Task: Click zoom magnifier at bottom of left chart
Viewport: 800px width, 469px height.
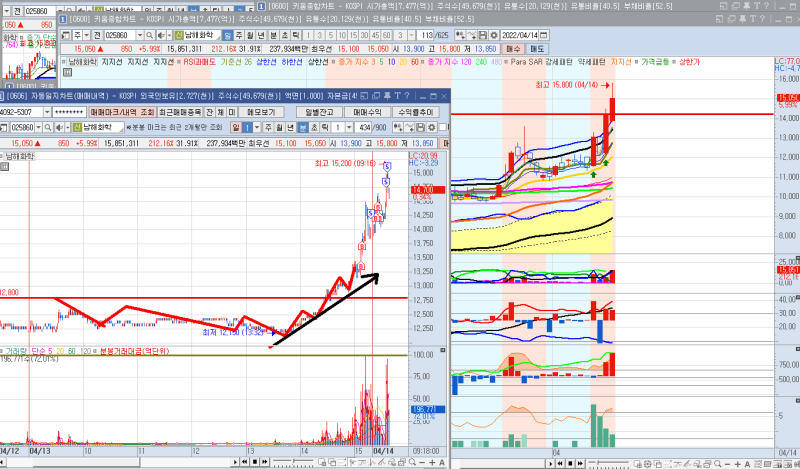Action: point(412,462)
